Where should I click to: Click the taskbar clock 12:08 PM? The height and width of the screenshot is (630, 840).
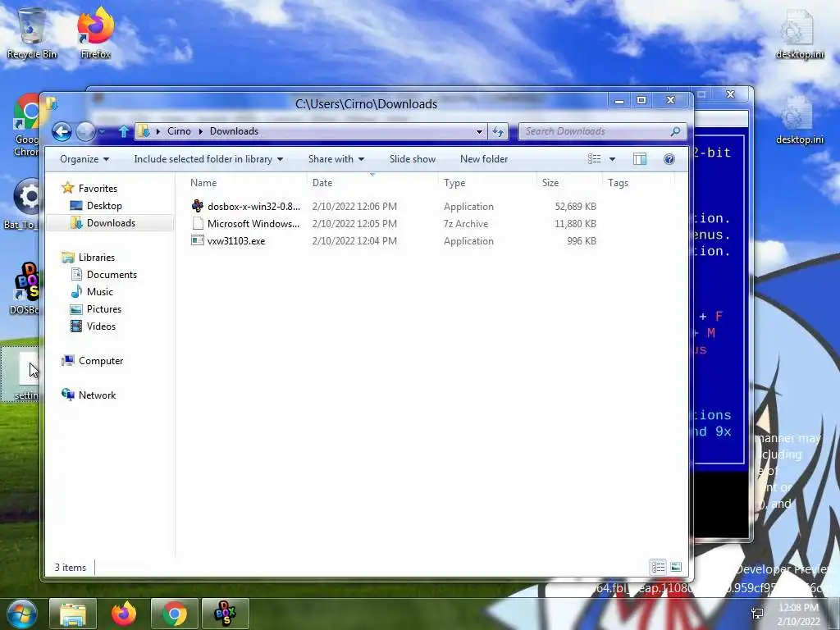(x=798, y=608)
